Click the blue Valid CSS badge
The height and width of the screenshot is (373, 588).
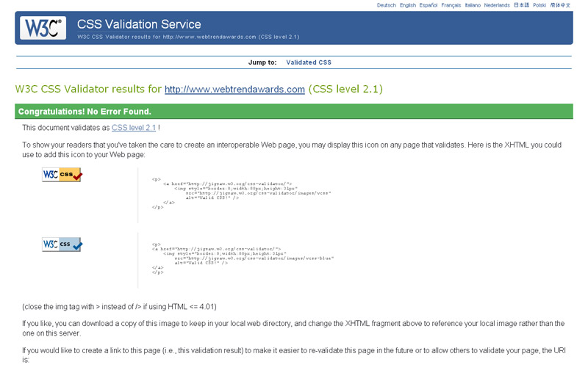62,244
